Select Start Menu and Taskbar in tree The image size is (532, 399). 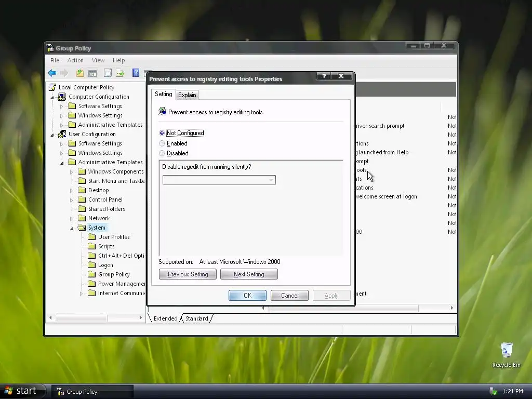point(116,181)
